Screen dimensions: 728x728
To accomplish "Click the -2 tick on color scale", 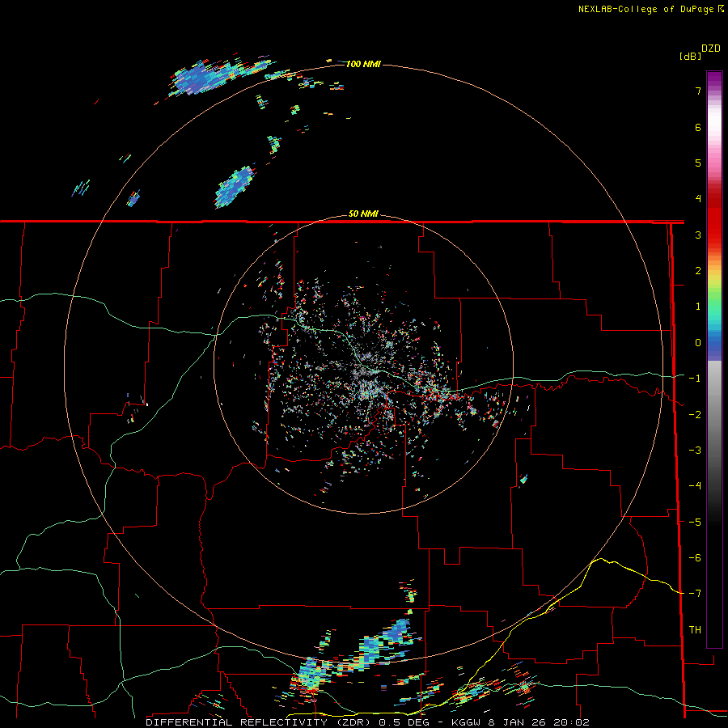I will [x=695, y=414].
